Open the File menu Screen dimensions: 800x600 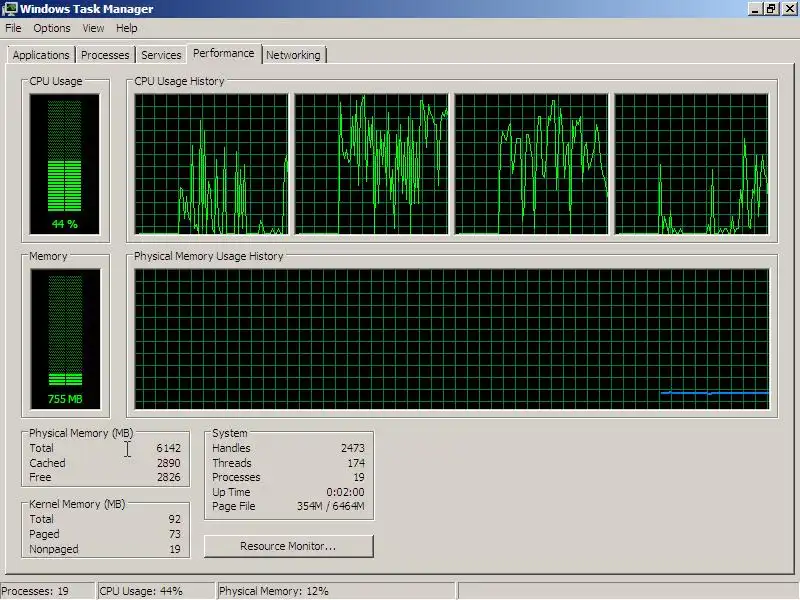[x=13, y=28]
